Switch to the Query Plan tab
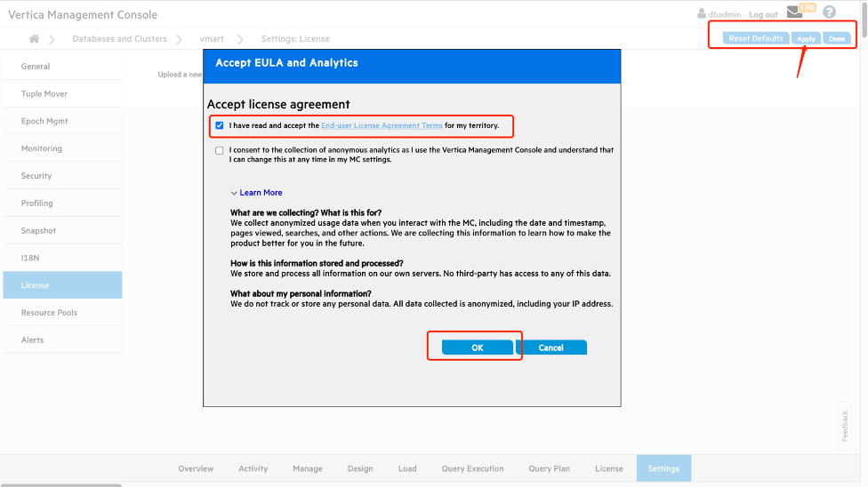The width and height of the screenshot is (868, 487). point(549,468)
